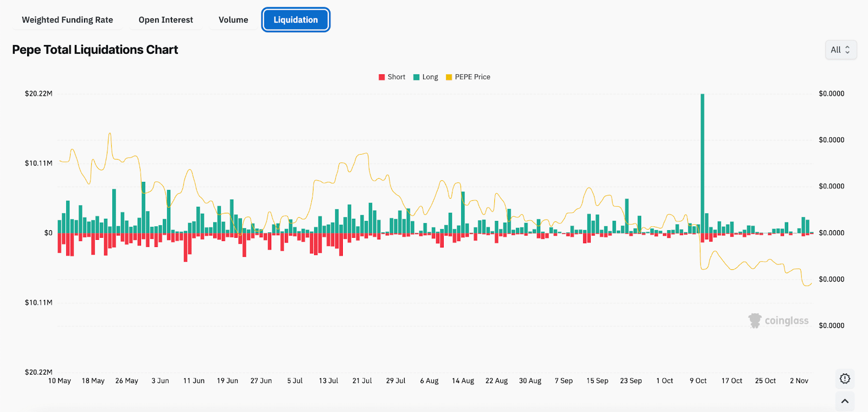Select the Volume tab
The height and width of the screenshot is (412, 868).
pos(233,20)
